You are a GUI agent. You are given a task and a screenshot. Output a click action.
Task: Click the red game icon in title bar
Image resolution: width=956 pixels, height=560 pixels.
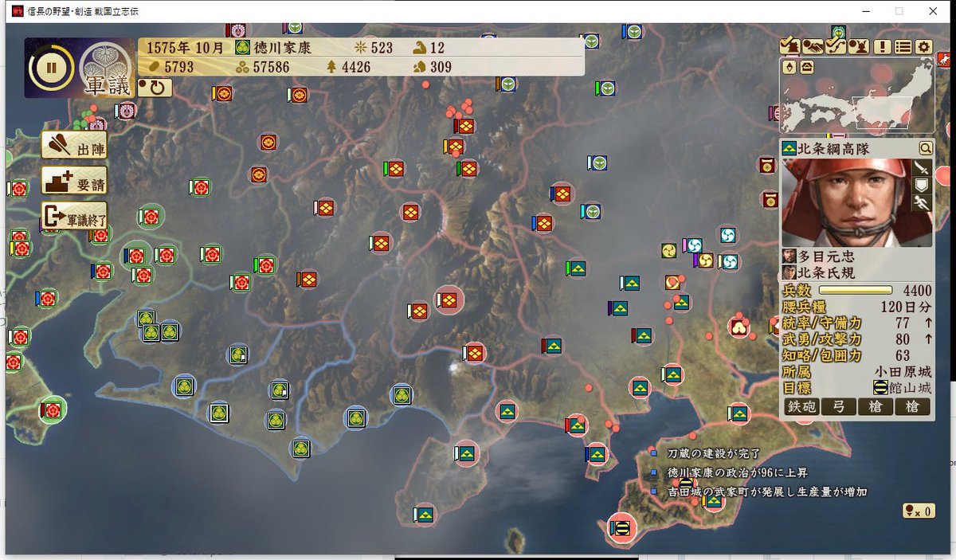[x=16, y=11]
